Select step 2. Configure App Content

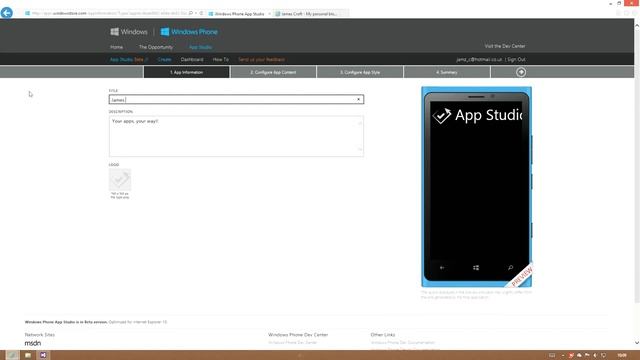point(273,72)
